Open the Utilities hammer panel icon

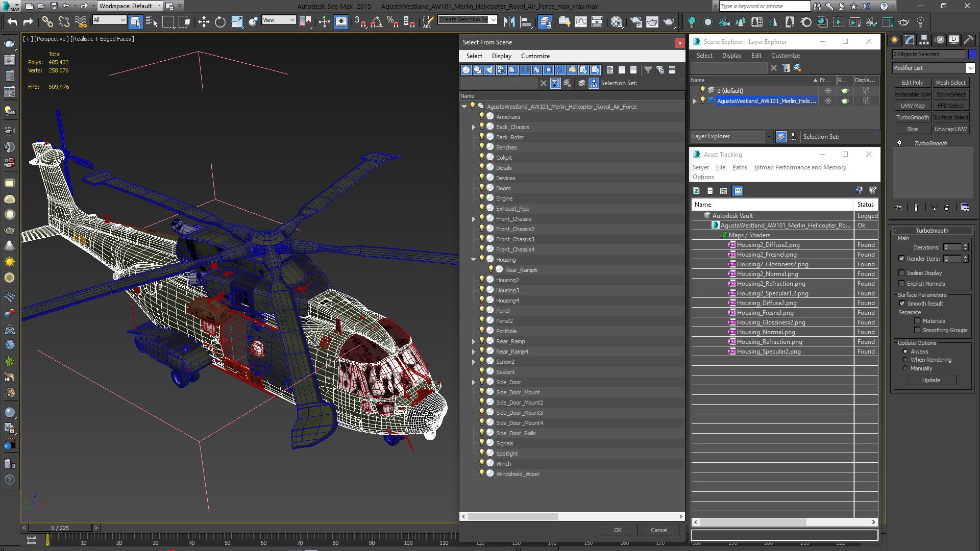click(968, 40)
